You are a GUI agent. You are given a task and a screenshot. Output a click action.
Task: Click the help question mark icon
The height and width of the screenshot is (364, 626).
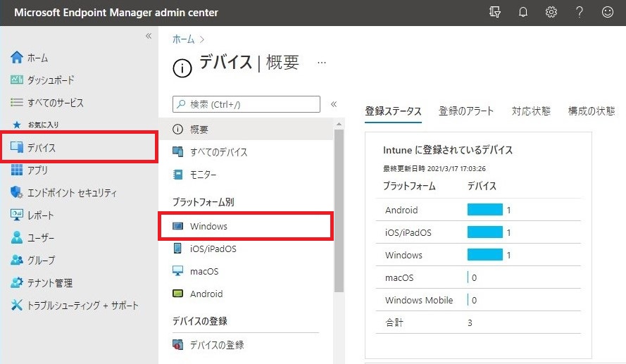click(x=580, y=12)
